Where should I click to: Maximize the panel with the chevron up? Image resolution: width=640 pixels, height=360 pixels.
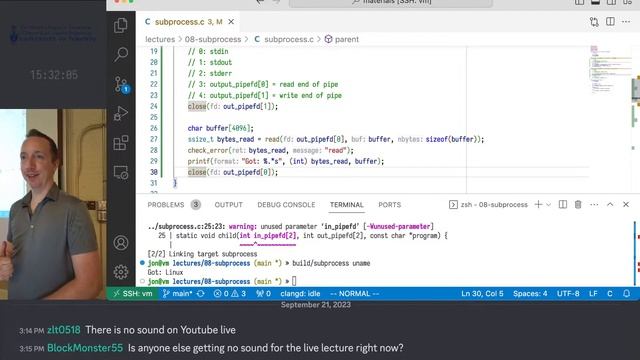610,204
